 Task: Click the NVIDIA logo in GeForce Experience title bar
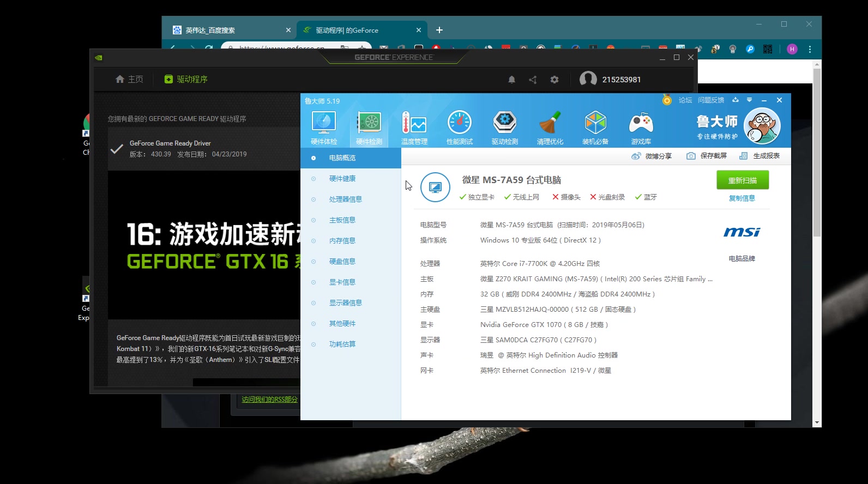pyautogui.click(x=99, y=57)
